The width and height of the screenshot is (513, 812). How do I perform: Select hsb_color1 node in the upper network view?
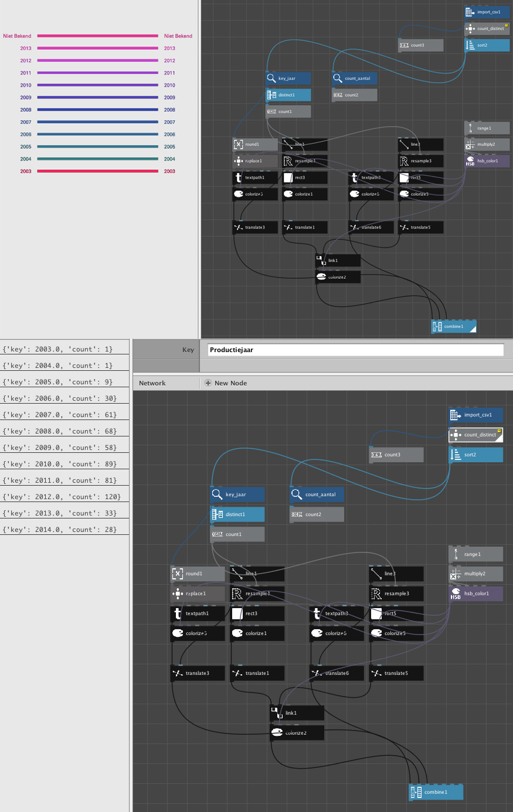coord(487,161)
